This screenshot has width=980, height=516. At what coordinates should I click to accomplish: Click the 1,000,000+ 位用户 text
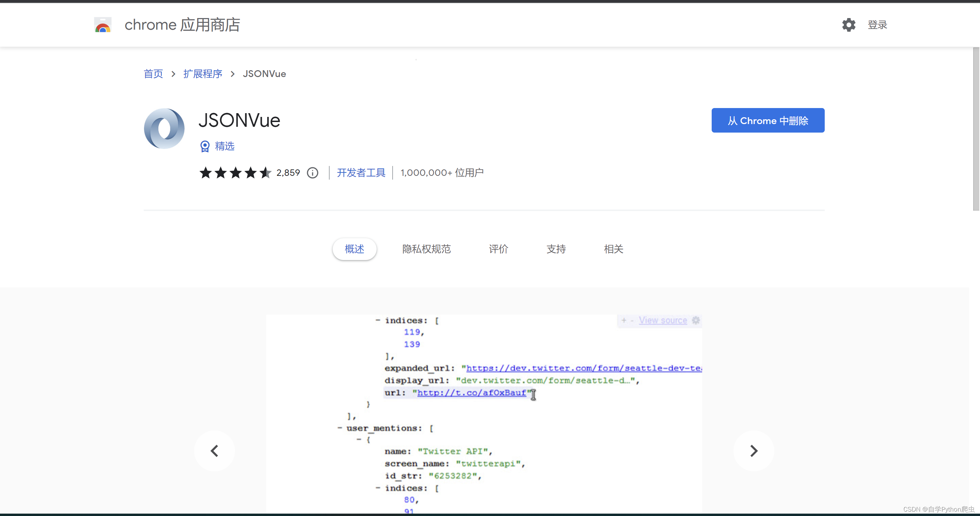tap(442, 173)
